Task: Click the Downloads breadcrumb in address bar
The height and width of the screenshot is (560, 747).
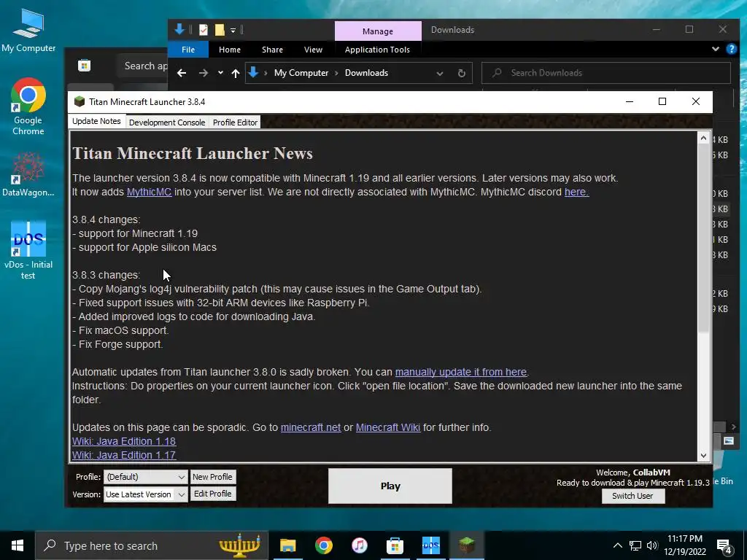Action: (366, 73)
